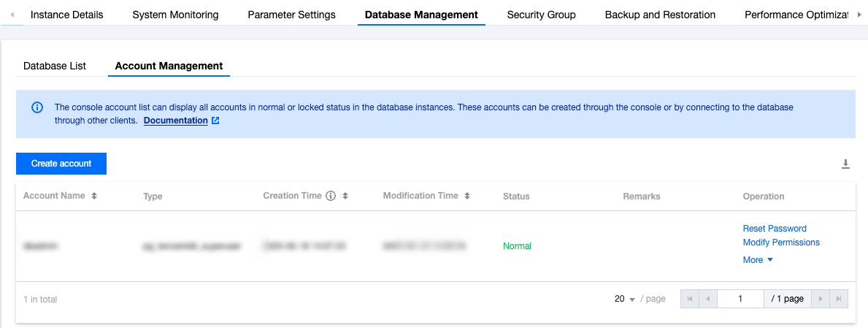
Task: Open the Backup and Restoration tab
Action: tap(660, 15)
